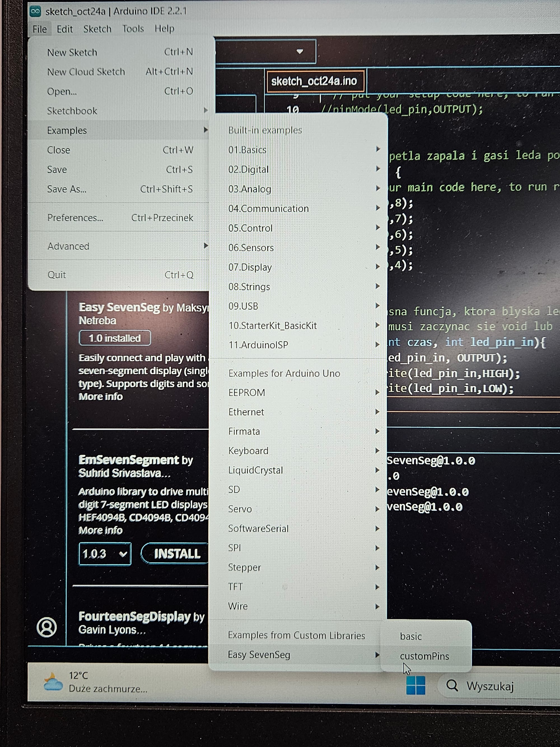
Task: Open the user account profile icon
Action: pos(46,627)
